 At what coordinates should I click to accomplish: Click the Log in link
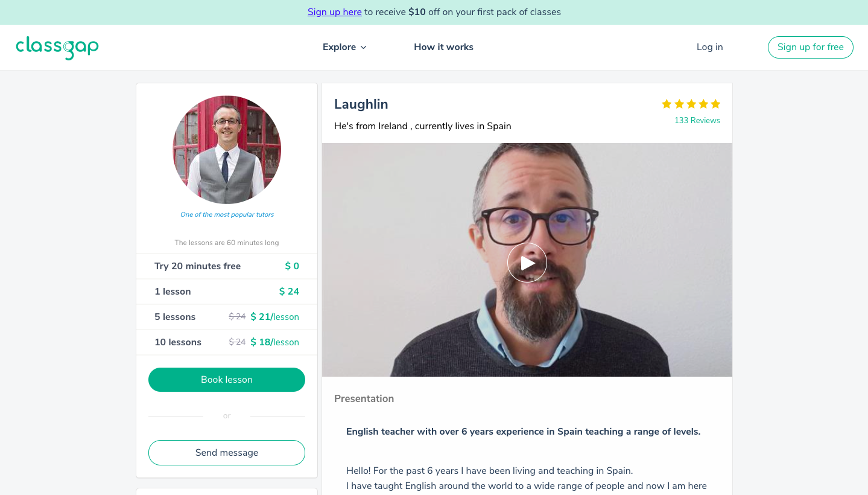click(x=709, y=47)
